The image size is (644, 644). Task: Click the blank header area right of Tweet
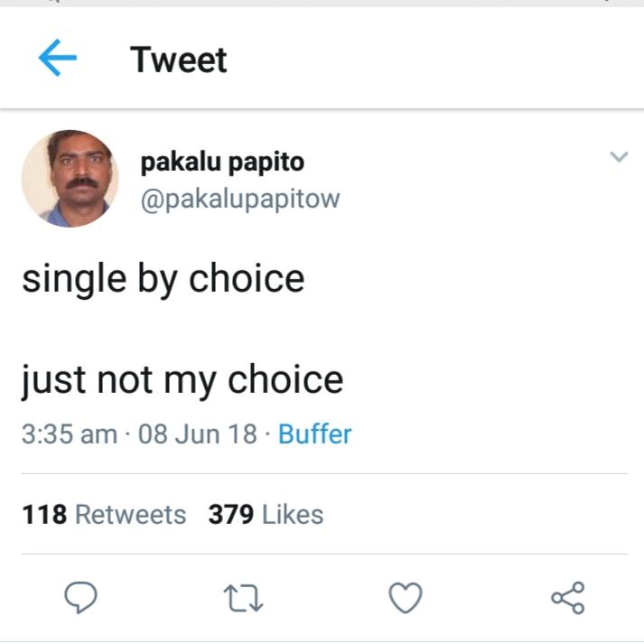434,60
